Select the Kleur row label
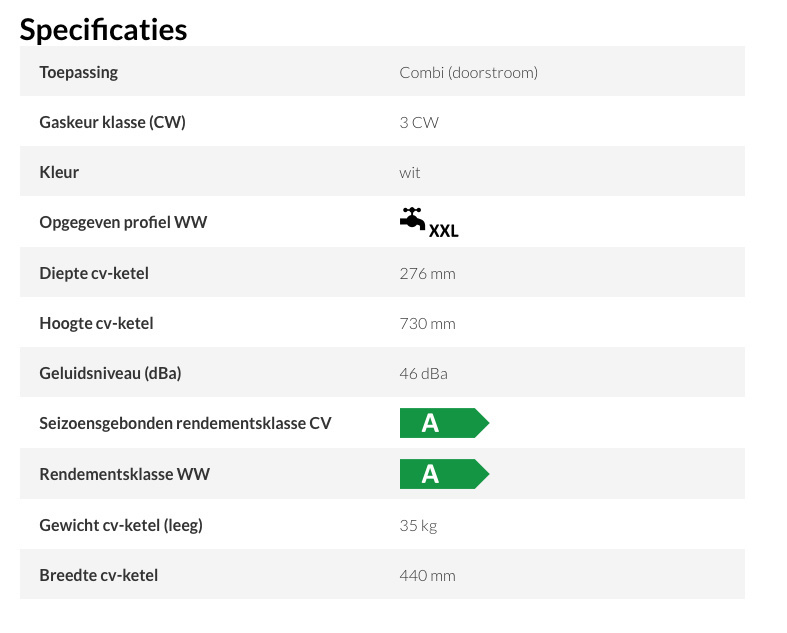Screen dimensions: 787x633 tap(59, 172)
